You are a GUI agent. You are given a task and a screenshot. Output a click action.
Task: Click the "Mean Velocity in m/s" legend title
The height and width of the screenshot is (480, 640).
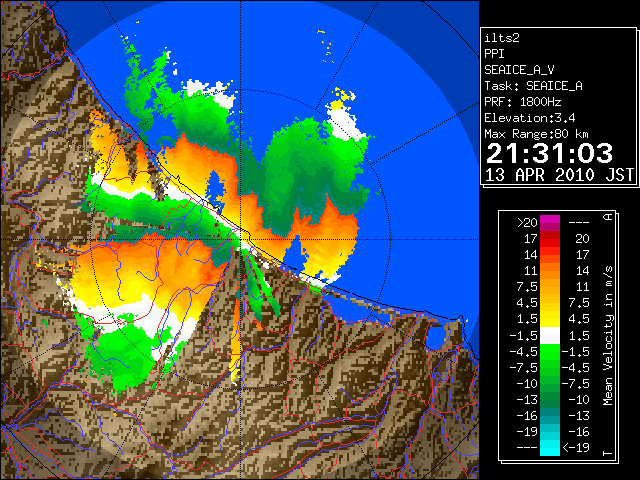coord(608,336)
